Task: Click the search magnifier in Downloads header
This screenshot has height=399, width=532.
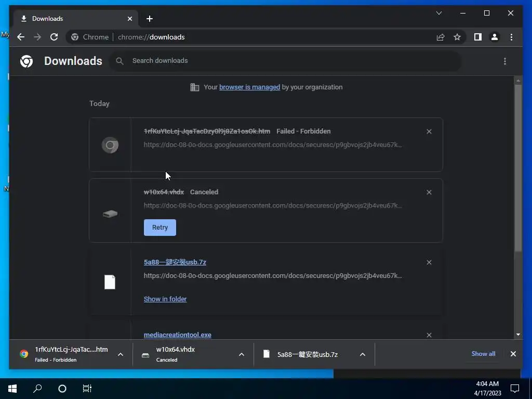Action: point(119,61)
